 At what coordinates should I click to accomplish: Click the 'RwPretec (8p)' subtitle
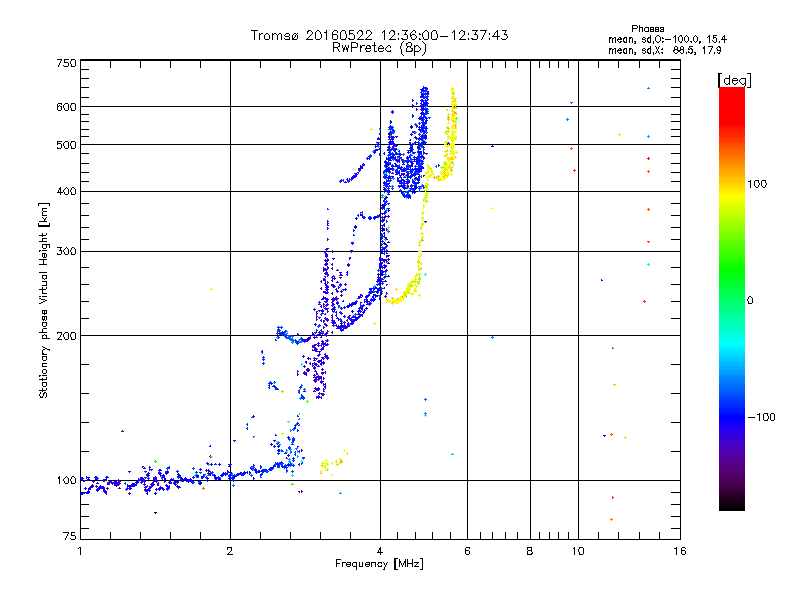379,48
